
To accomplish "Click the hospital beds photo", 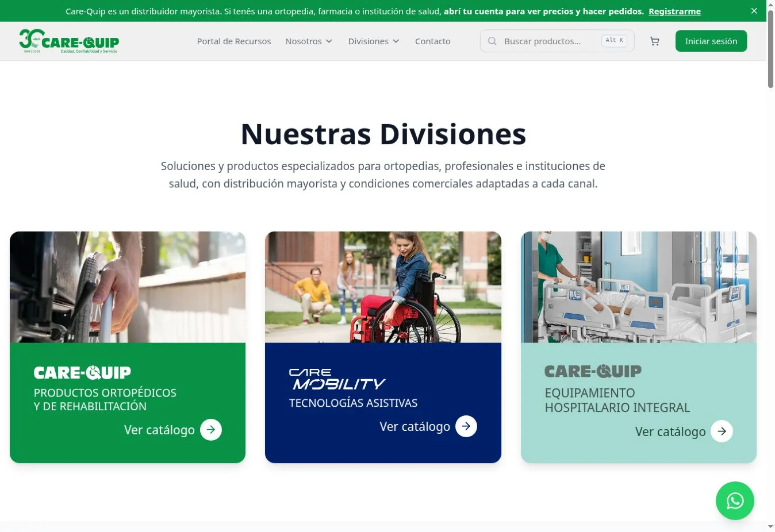I will [639, 287].
